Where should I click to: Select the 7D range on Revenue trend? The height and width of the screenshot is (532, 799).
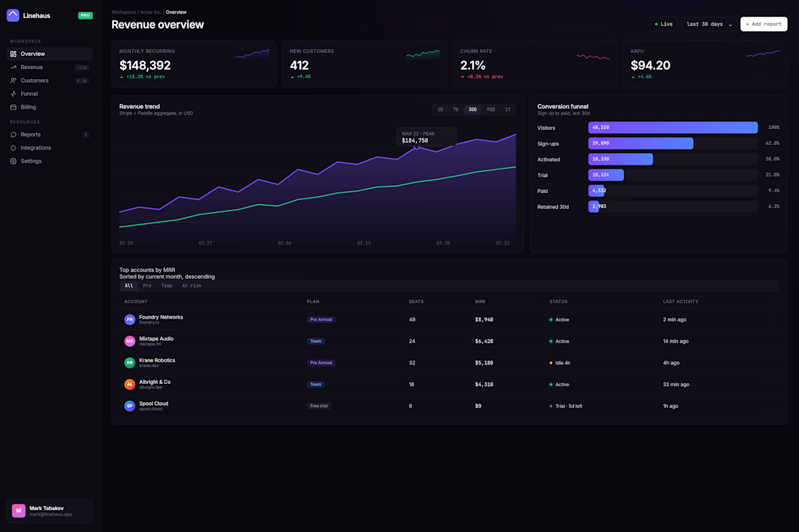pos(455,110)
